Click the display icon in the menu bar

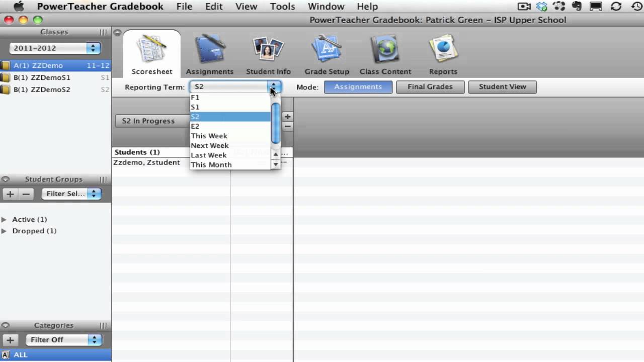tap(596, 7)
